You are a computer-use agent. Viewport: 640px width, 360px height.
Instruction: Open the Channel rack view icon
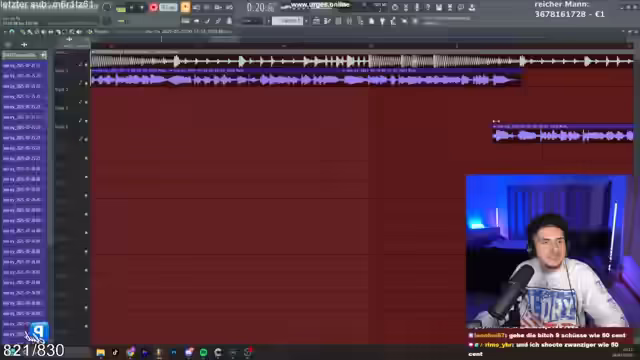tap(338, 21)
